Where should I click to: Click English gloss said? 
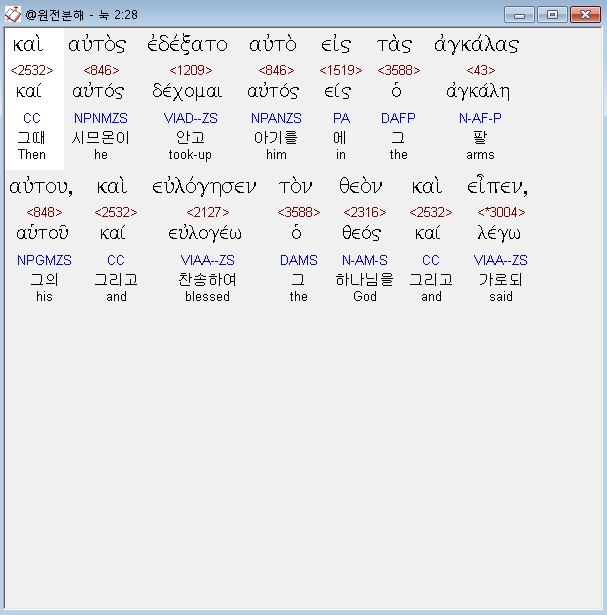click(x=501, y=297)
